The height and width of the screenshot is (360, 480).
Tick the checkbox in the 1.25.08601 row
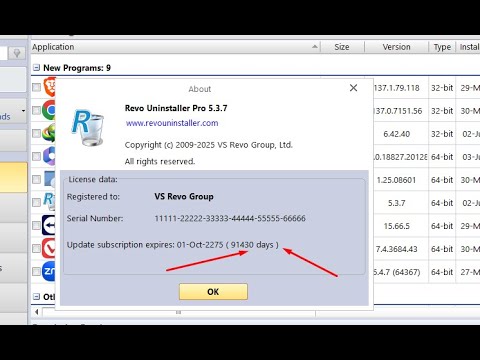tap(36, 179)
